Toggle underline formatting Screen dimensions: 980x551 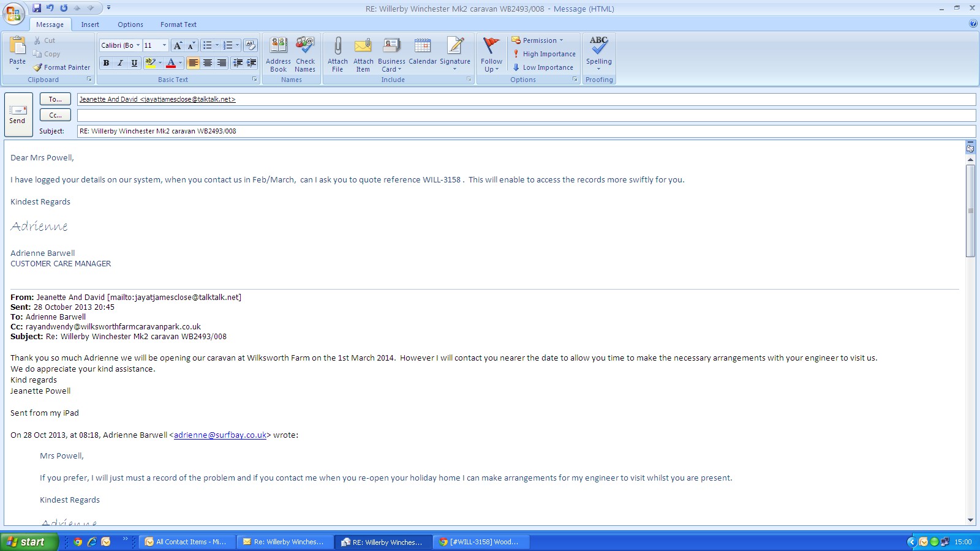pyautogui.click(x=134, y=63)
